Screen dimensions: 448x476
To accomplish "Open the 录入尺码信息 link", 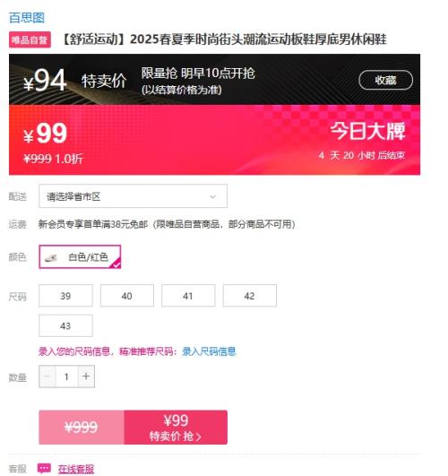I will [209, 351].
